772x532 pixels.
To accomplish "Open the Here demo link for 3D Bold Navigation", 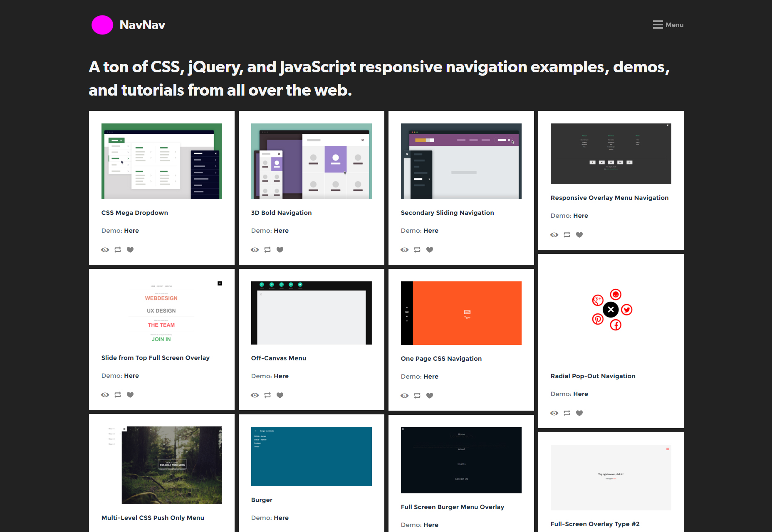I will 281,231.
